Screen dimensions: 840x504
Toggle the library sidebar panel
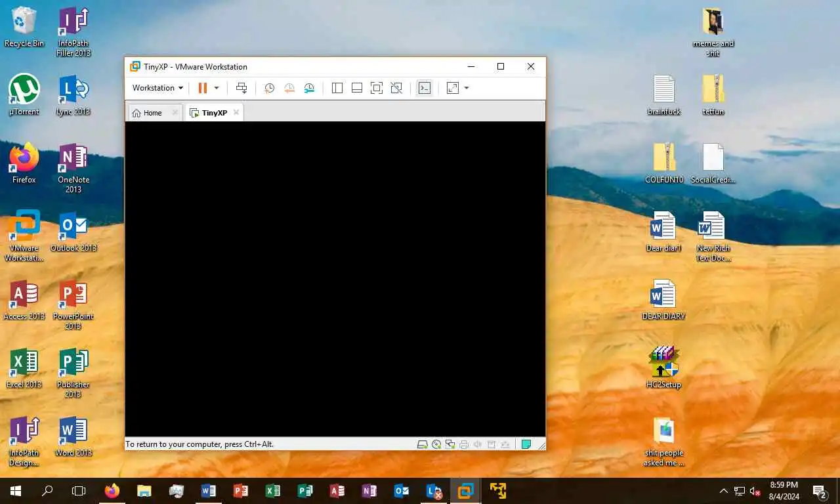click(337, 88)
